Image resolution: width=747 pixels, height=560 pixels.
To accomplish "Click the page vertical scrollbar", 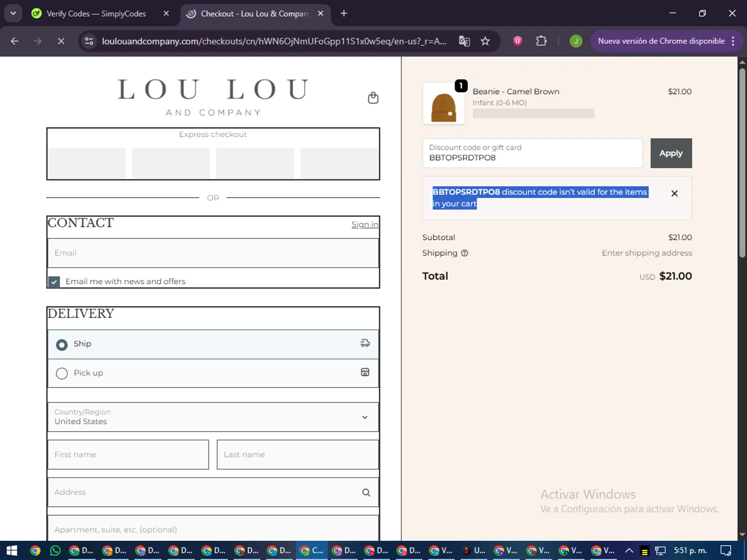I will point(742,163).
